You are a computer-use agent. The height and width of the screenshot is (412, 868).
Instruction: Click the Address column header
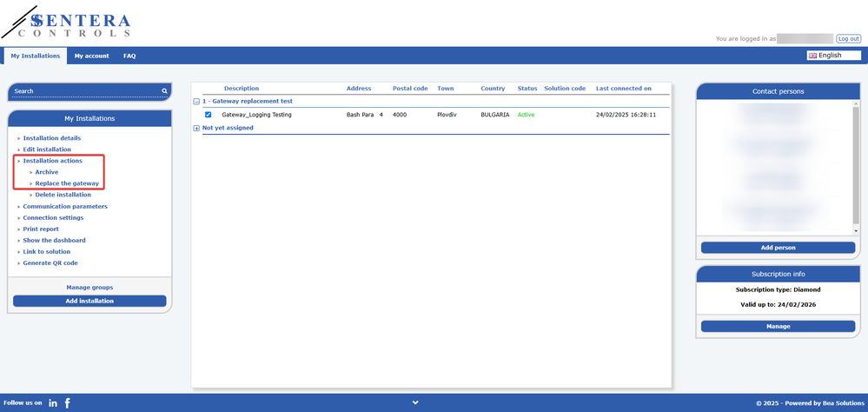(359, 89)
